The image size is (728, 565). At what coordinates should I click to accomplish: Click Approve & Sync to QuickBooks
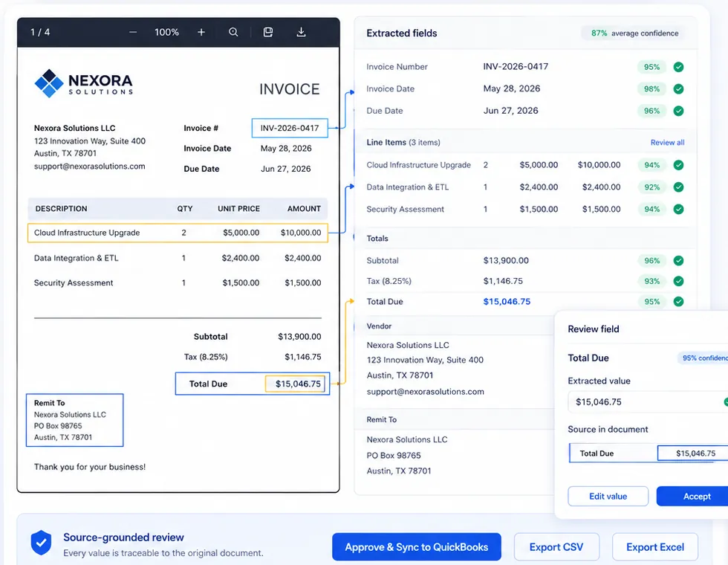point(417,547)
